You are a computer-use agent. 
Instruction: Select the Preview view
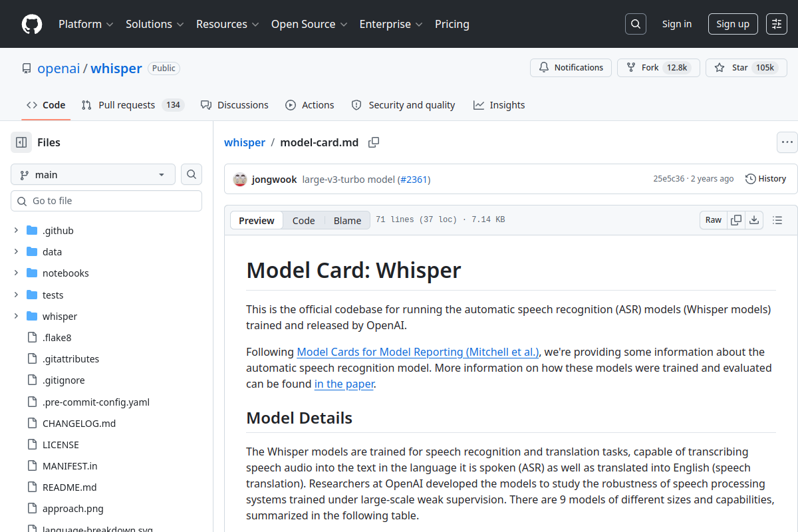257,221
